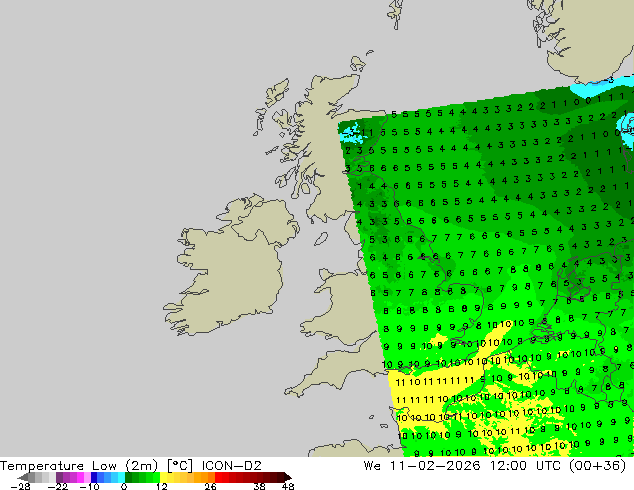Viewport: 634px width, 490px height.
Task: Click the '-22' legend scale label
Action: point(58,486)
